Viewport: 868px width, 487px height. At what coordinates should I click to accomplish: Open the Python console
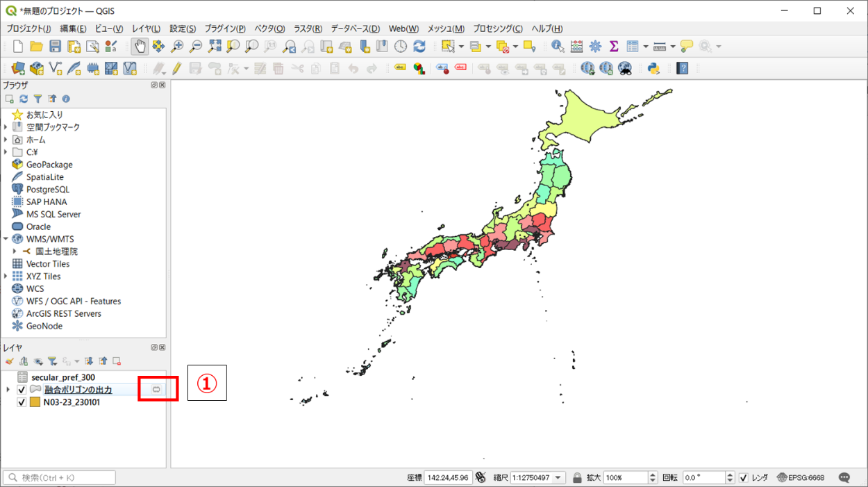pos(653,68)
